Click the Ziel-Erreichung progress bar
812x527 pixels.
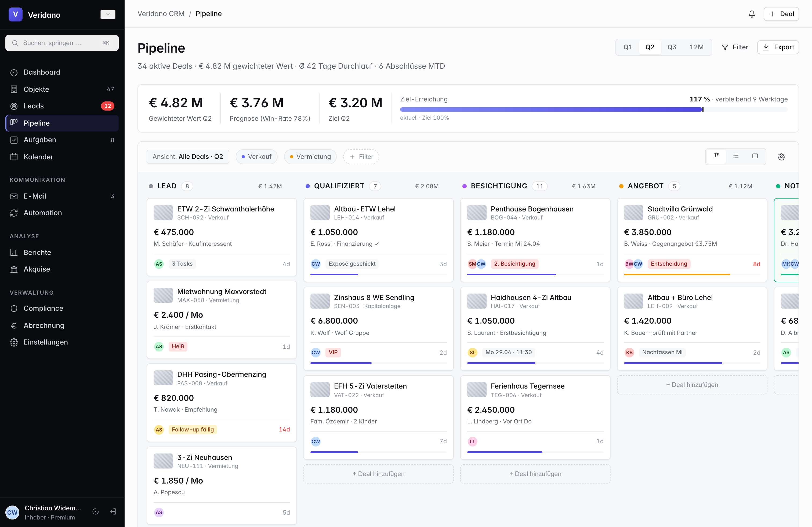pos(594,109)
